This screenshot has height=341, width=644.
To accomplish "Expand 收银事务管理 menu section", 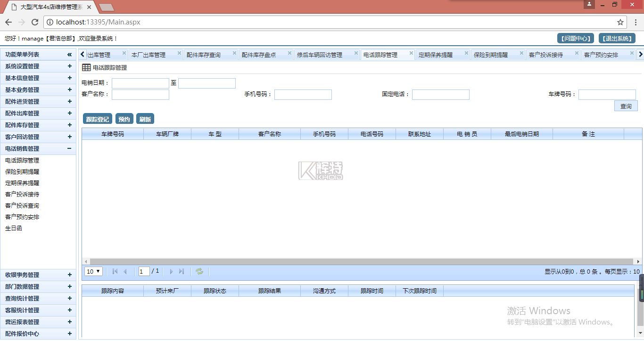I will tap(69, 275).
